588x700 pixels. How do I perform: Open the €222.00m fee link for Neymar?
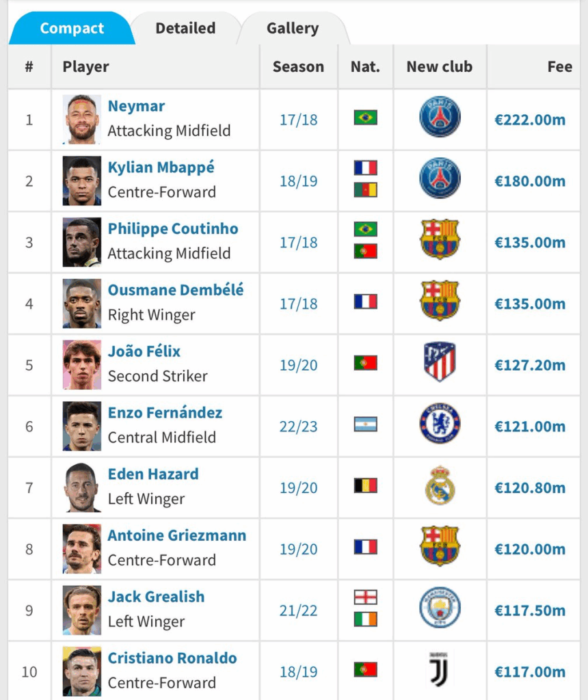(530, 120)
